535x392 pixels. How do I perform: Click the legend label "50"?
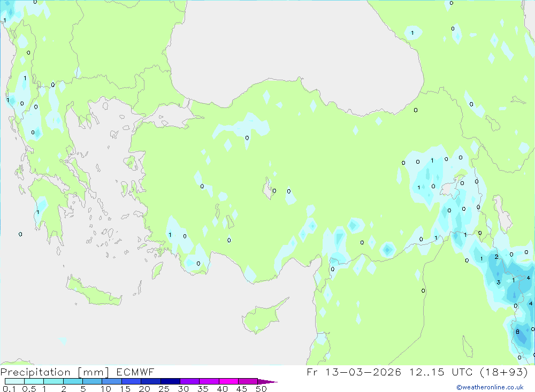(x=261, y=389)
